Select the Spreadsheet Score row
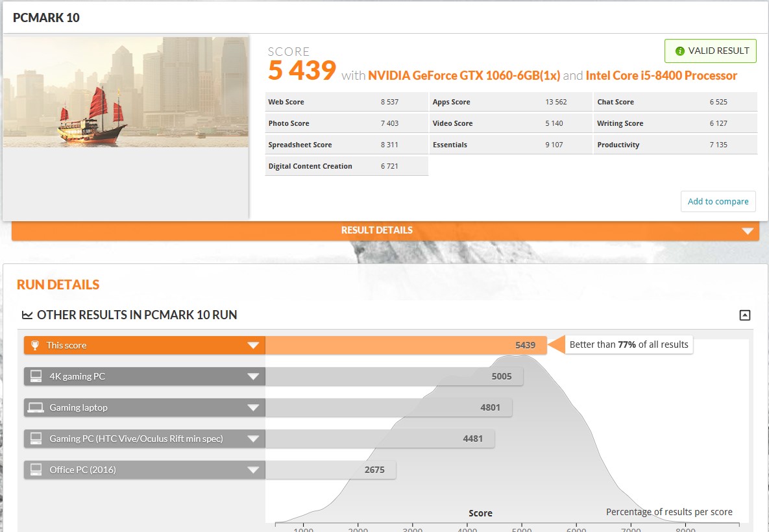Screen dimensions: 769x532 pyautogui.click(x=347, y=145)
